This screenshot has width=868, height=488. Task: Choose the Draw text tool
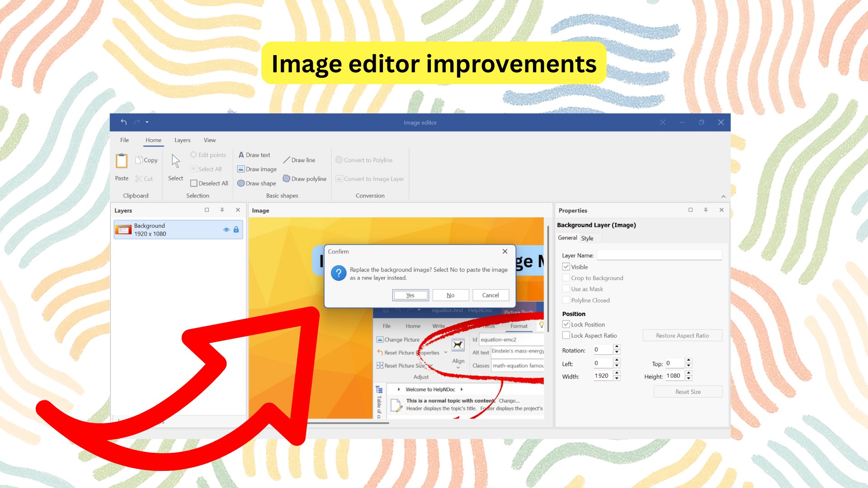(x=254, y=155)
